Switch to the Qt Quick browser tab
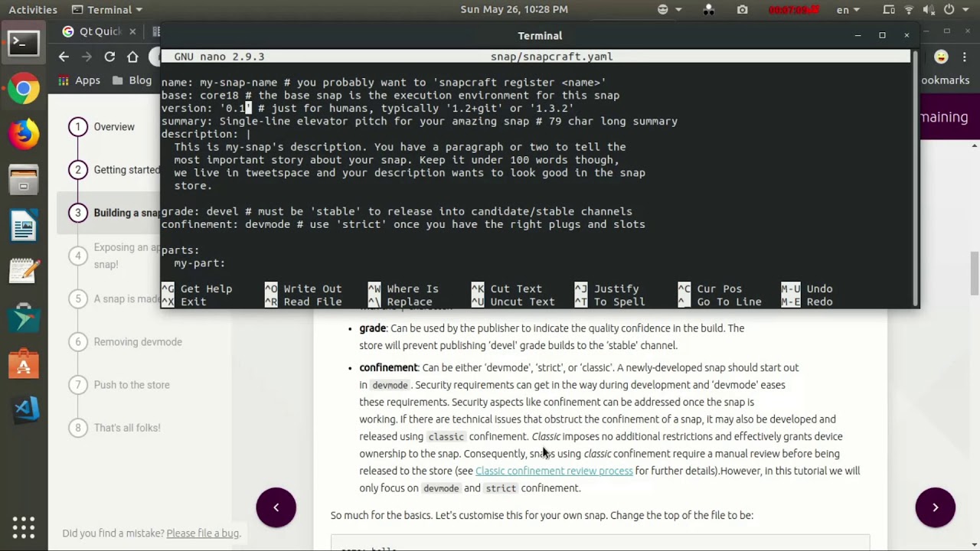The width and height of the screenshot is (980, 551). tap(100, 31)
